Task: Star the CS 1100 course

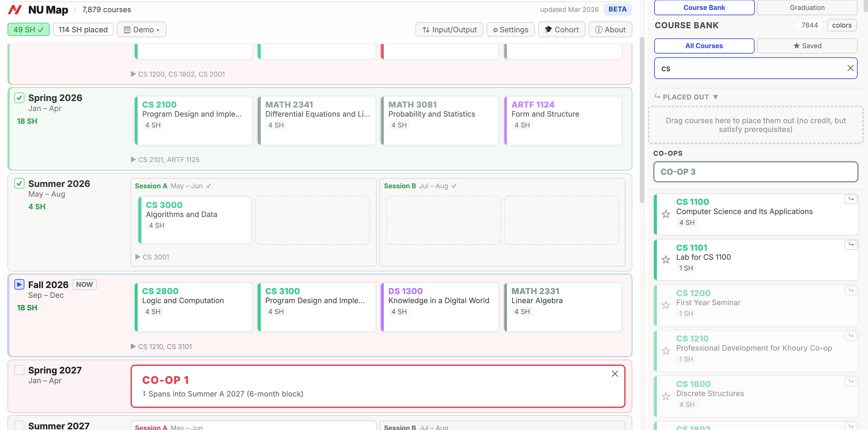Action: [665, 214]
